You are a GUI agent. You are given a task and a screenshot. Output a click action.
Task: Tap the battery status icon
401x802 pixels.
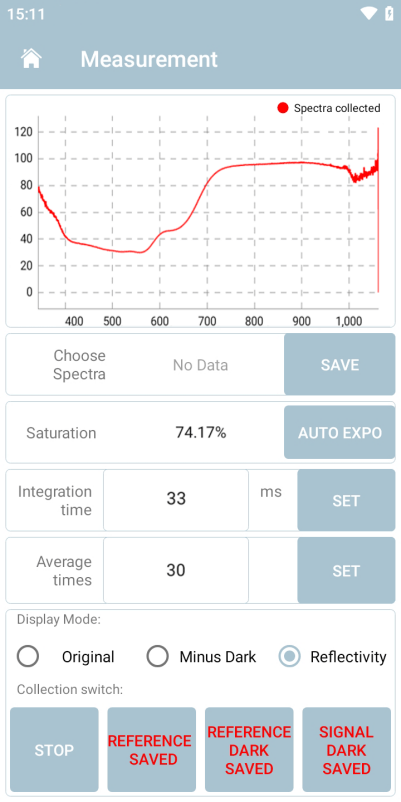click(389, 14)
